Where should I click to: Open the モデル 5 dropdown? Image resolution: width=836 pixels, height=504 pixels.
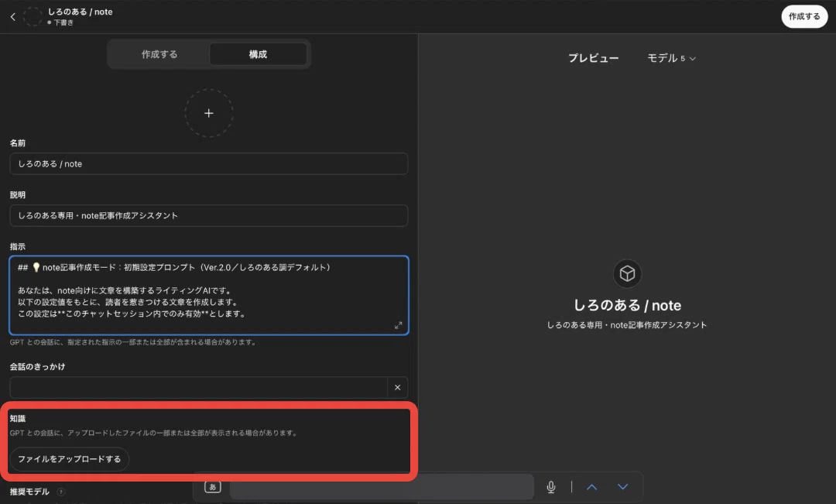pyautogui.click(x=671, y=58)
